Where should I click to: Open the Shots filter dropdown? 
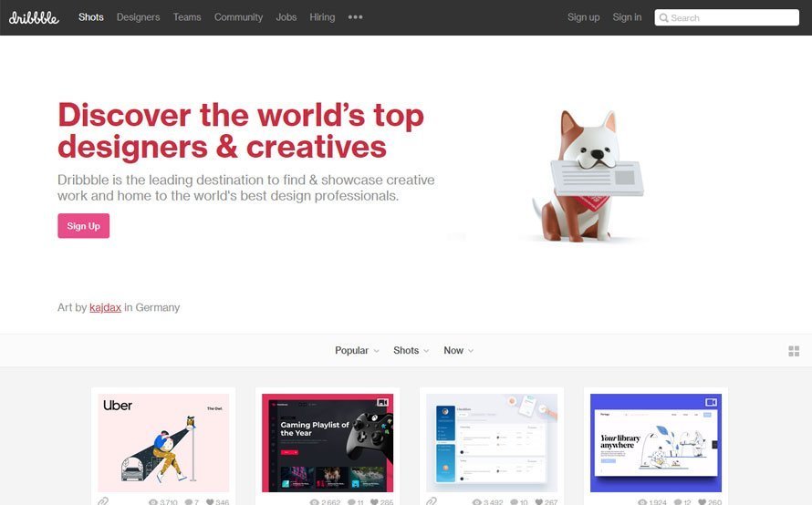click(411, 350)
